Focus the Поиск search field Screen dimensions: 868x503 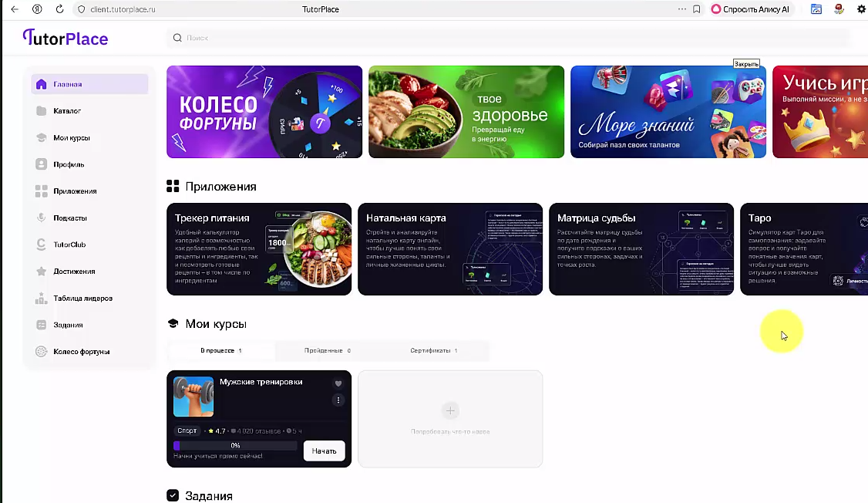pos(508,38)
